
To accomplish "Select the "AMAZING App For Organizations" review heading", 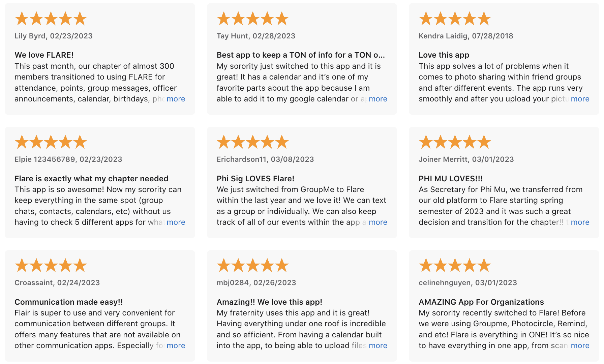I will 481,302.
